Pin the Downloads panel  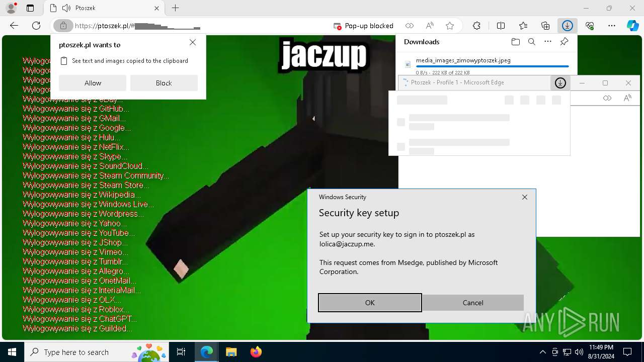tap(564, 42)
